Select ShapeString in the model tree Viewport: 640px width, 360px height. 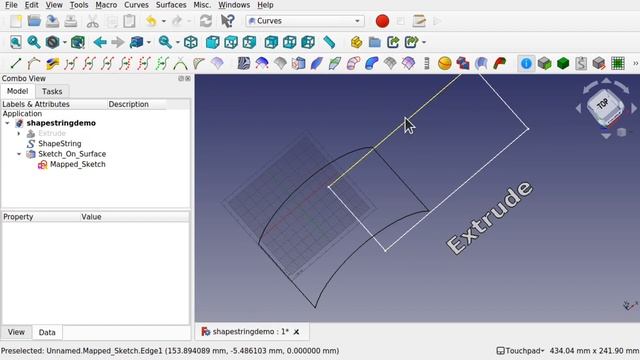[60, 144]
